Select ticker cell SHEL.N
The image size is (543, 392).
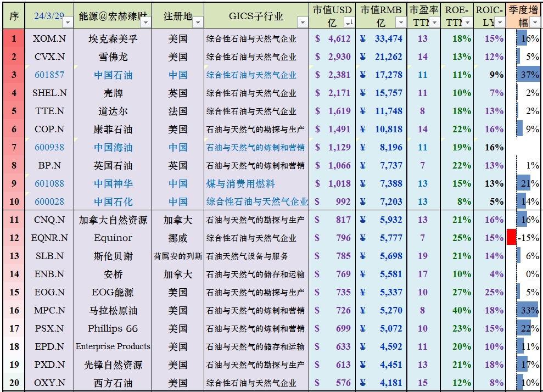tap(49, 93)
